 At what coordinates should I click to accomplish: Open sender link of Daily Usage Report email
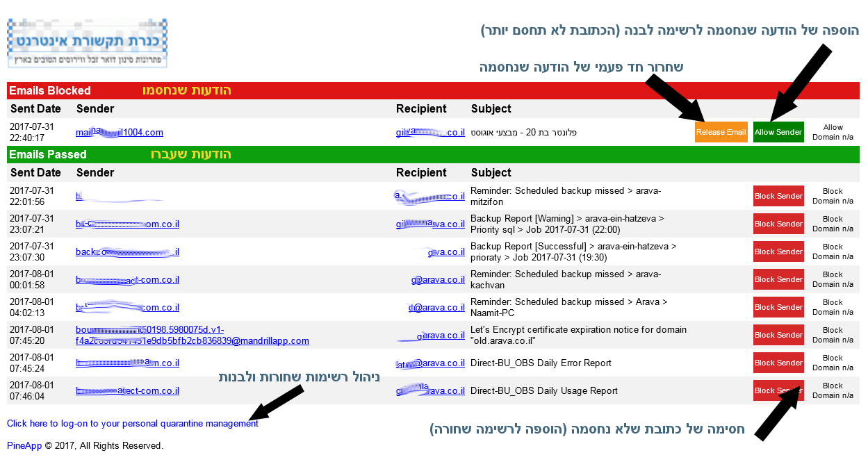point(128,390)
